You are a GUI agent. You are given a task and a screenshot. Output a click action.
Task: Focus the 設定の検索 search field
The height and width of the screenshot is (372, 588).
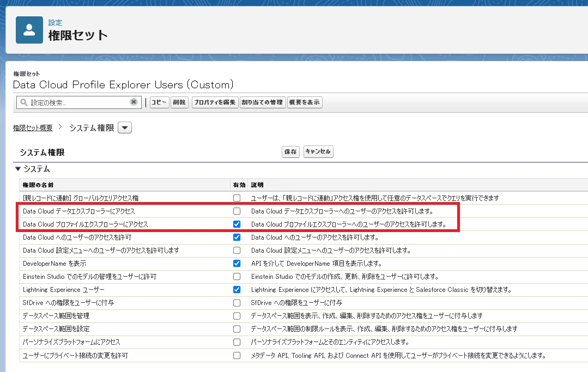click(x=79, y=102)
